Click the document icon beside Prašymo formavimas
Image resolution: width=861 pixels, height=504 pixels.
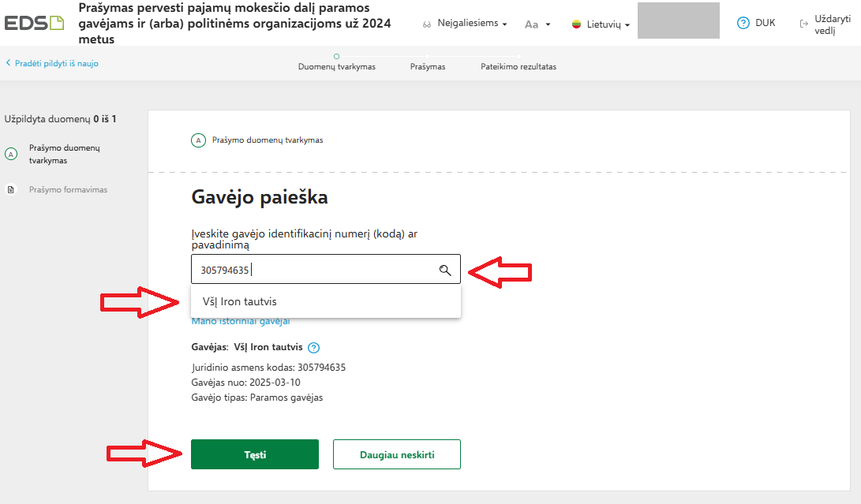(x=10, y=189)
